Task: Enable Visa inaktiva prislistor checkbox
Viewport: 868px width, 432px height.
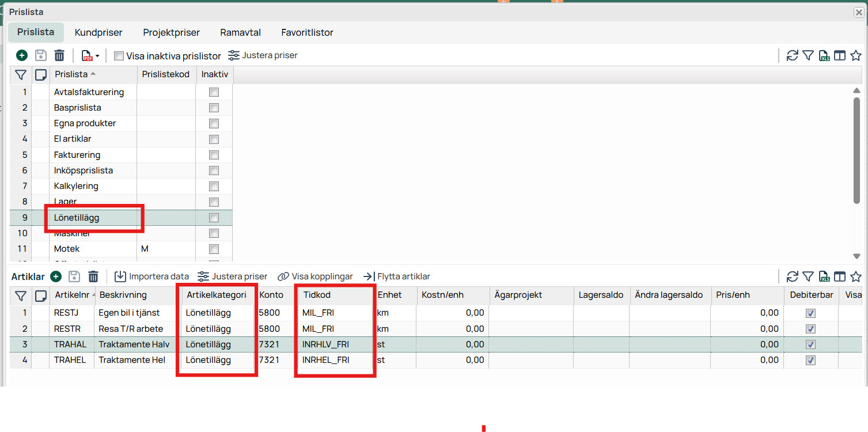Action: [119, 56]
